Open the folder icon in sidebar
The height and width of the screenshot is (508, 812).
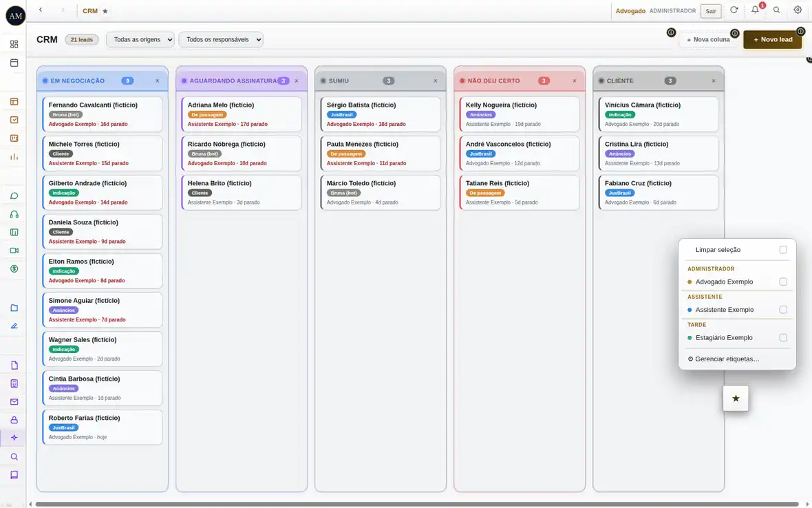click(14, 308)
